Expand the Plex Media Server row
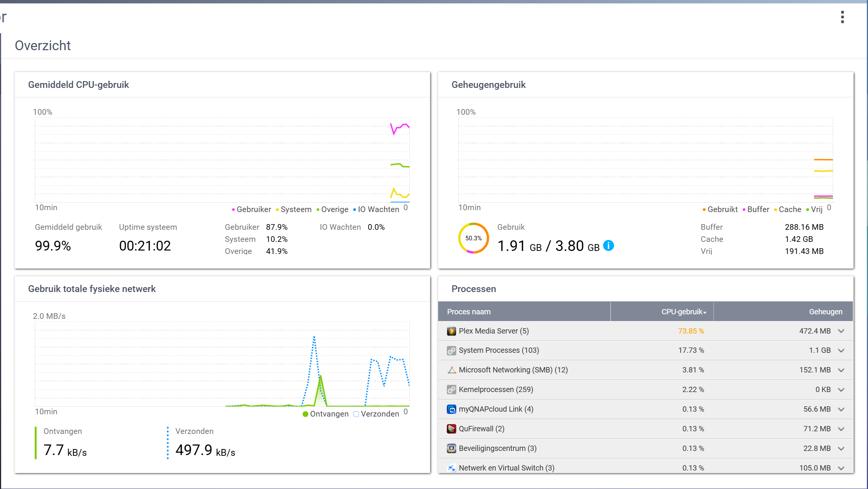Viewport: 868px width, 489px height. [841, 331]
